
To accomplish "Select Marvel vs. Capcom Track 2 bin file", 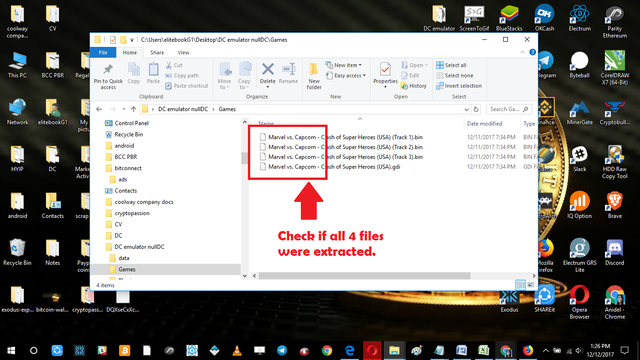I will pyautogui.click(x=341, y=147).
